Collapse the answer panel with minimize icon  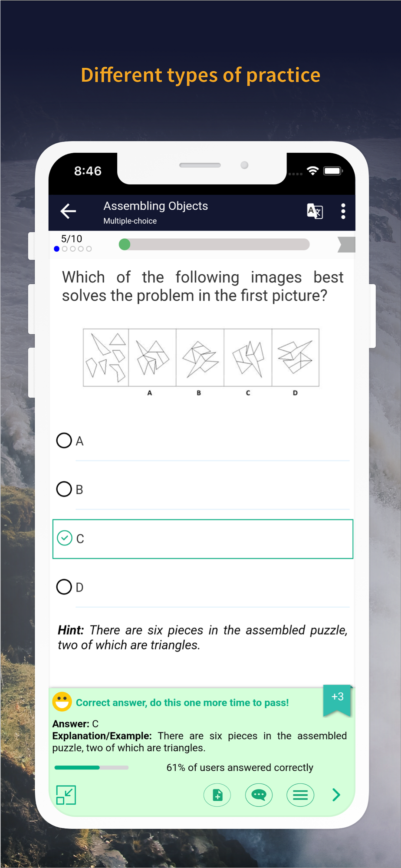coord(66,795)
